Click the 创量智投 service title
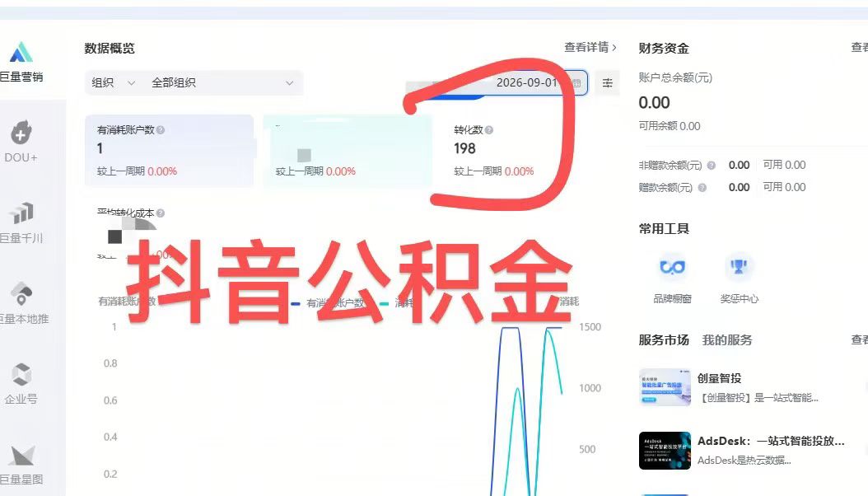This screenshot has width=868, height=496. (x=719, y=379)
